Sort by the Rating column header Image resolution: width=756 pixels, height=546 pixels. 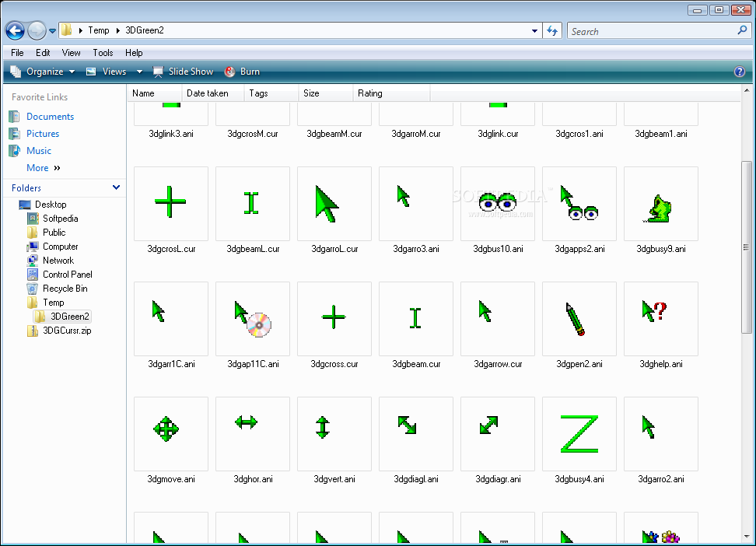coord(391,93)
